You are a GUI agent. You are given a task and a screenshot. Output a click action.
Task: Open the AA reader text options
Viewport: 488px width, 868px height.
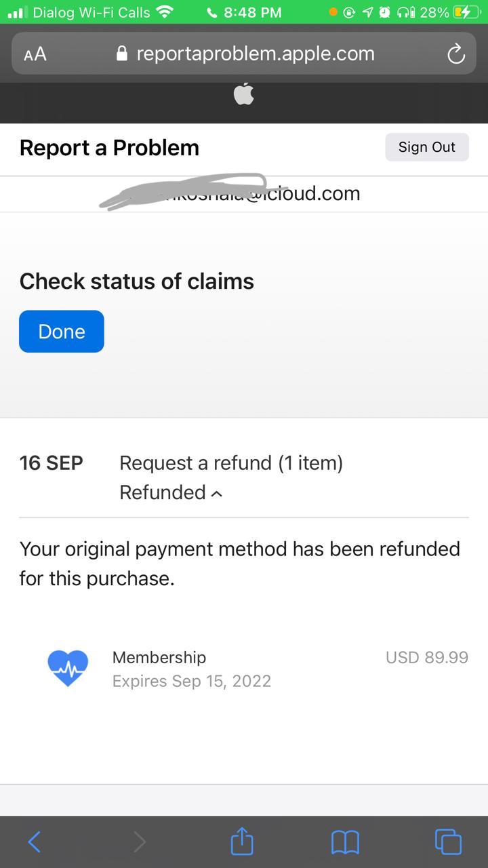(35, 54)
